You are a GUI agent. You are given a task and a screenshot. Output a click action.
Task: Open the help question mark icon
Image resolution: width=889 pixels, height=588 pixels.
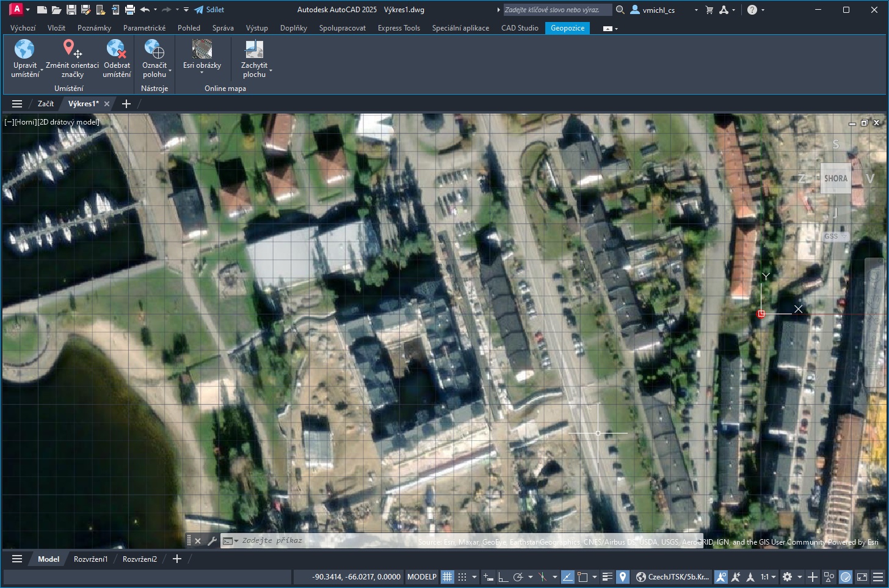pos(752,10)
